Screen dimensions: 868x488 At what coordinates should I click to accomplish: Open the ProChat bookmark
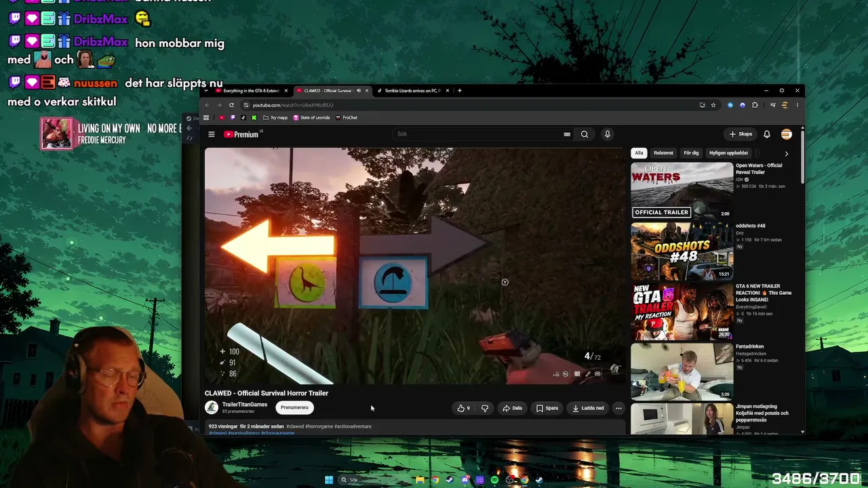point(346,117)
